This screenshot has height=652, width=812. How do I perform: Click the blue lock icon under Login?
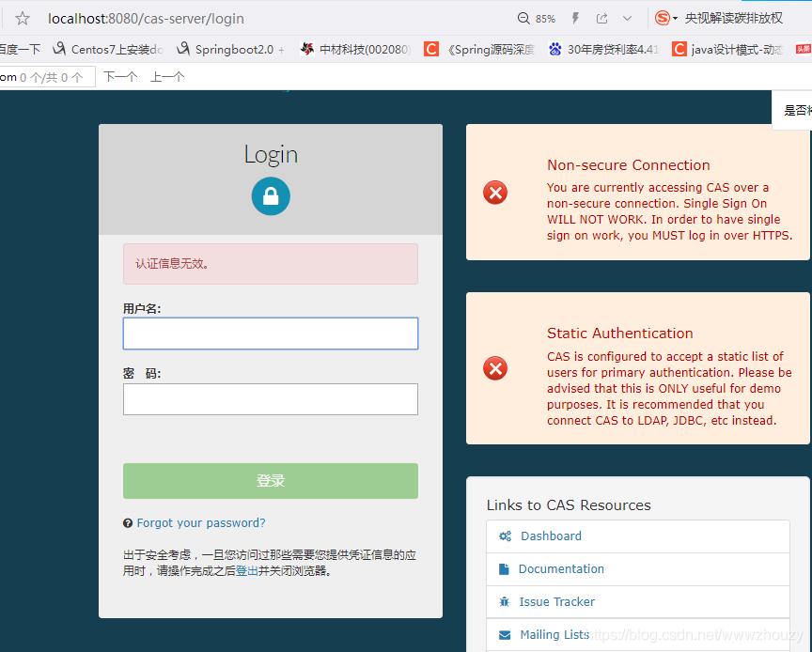271,196
